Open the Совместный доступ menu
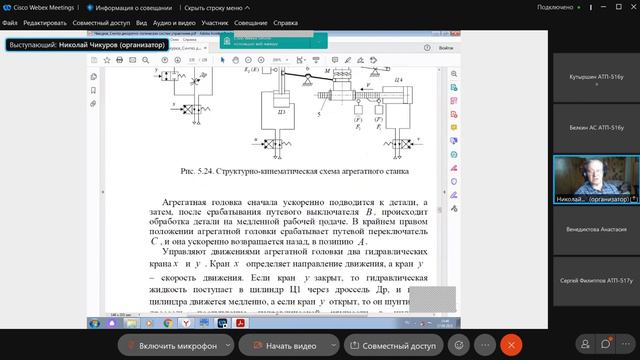The image size is (640, 360). (x=101, y=23)
